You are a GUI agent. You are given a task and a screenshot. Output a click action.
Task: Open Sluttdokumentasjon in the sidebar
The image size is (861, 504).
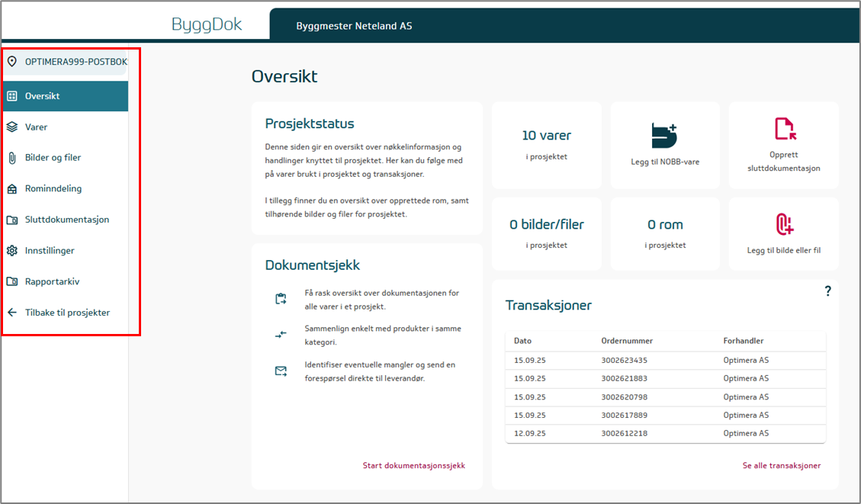(66, 220)
